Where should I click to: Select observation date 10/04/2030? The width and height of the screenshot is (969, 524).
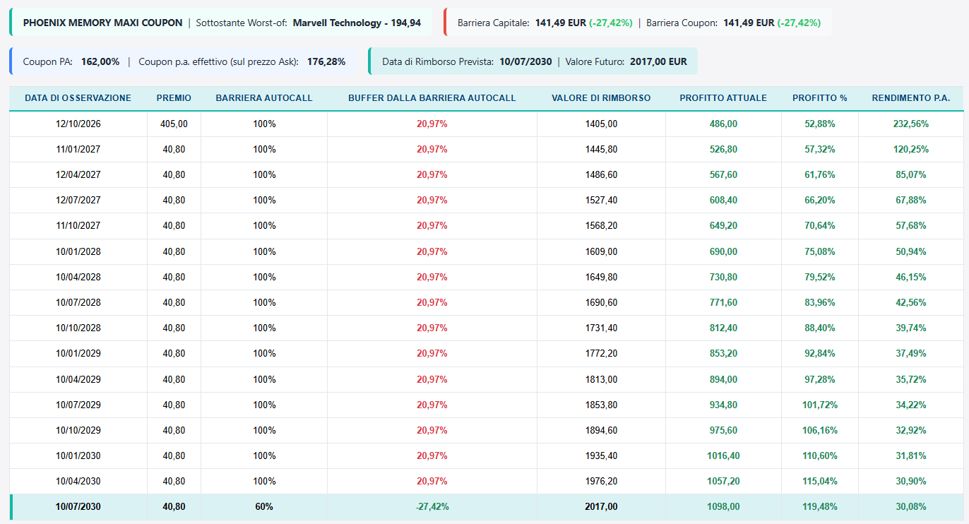coord(78,481)
